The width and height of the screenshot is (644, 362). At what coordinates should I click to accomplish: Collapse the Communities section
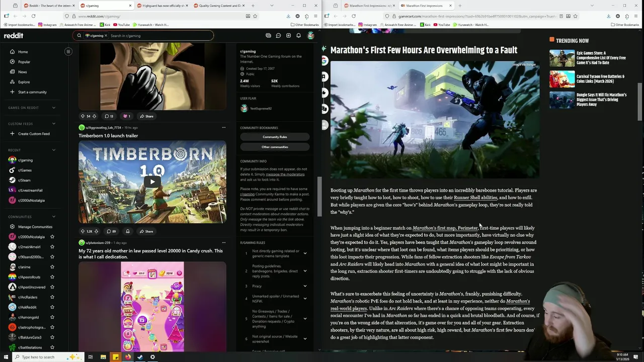click(54, 217)
